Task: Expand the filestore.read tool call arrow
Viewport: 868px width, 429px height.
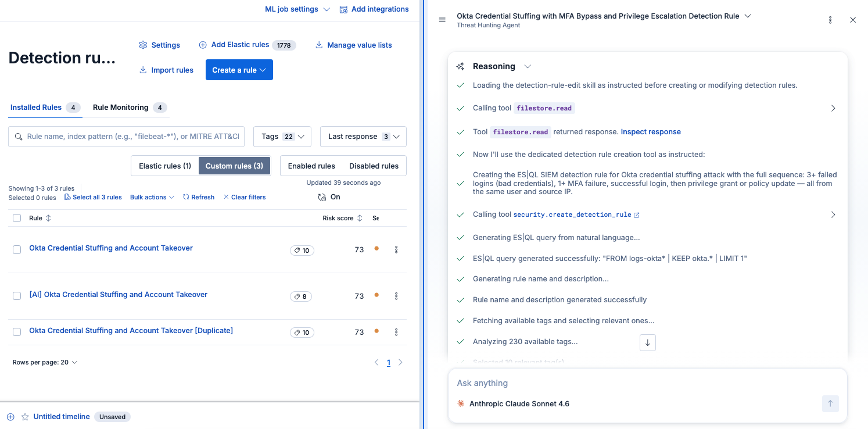Action: pyautogui.click(x=833, y=108)
